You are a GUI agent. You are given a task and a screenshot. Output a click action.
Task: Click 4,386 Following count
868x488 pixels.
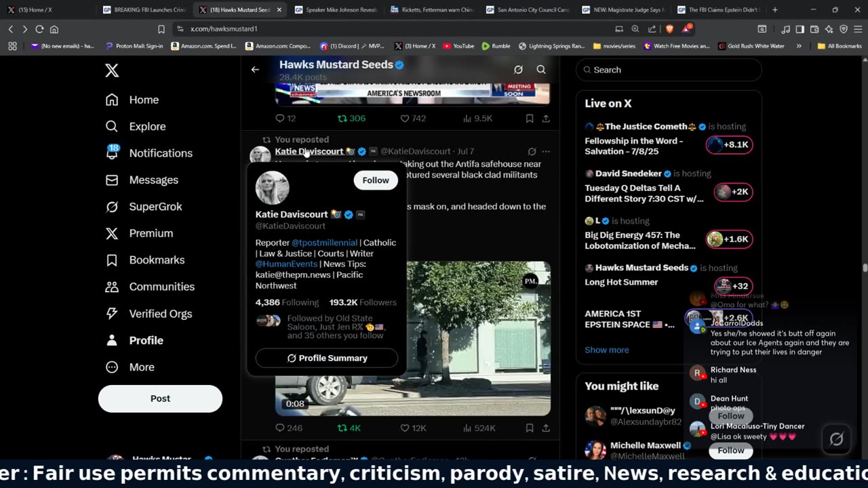point(287,302)
